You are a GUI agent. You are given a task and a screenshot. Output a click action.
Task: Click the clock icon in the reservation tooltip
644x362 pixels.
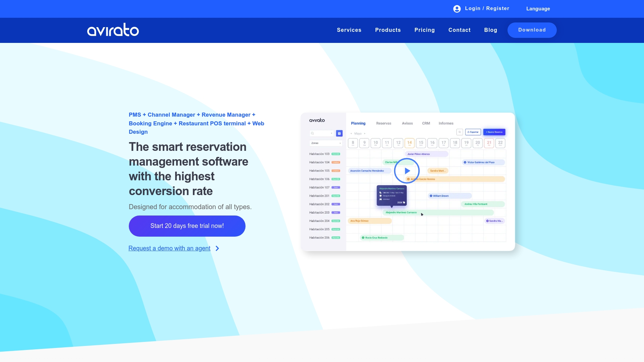pos(380,193)
